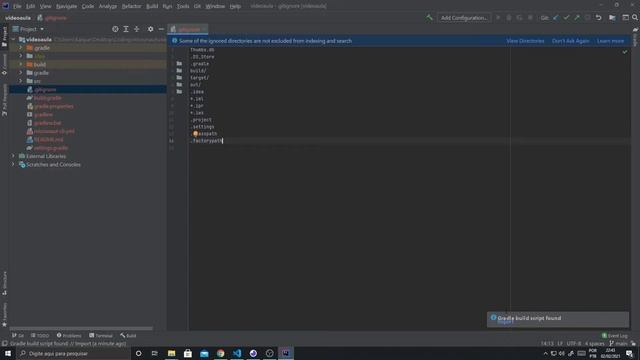Click the Learn more link
This screenshot has height=360, width=640.
(x=610, y=41)
